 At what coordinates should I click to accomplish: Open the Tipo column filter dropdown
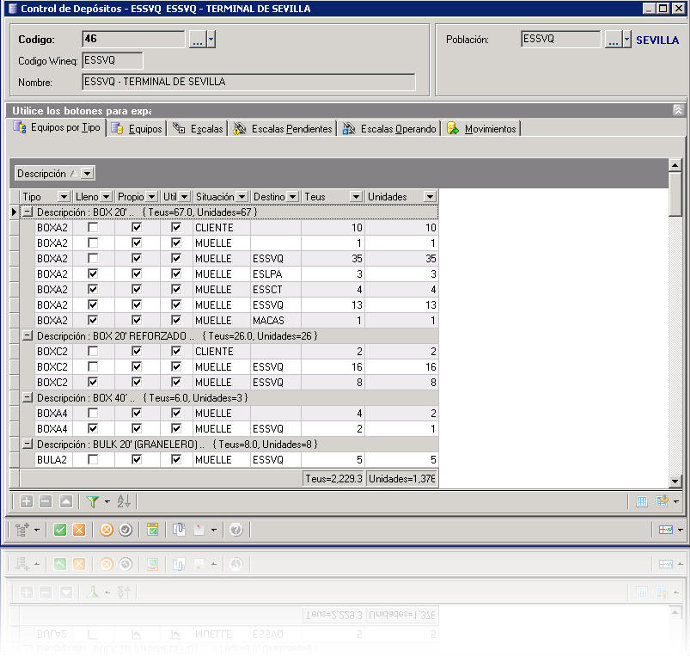pyautogui.click(x=64, y=197)
